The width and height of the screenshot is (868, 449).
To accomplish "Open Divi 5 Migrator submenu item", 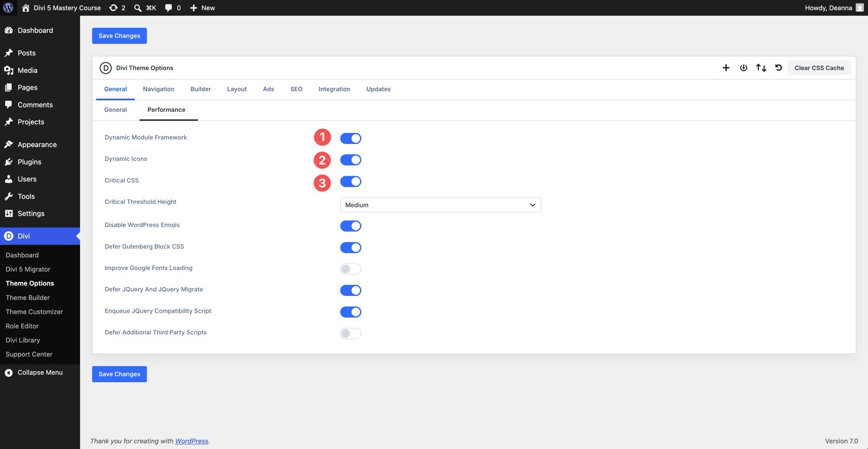I will (x=28, y=269).
